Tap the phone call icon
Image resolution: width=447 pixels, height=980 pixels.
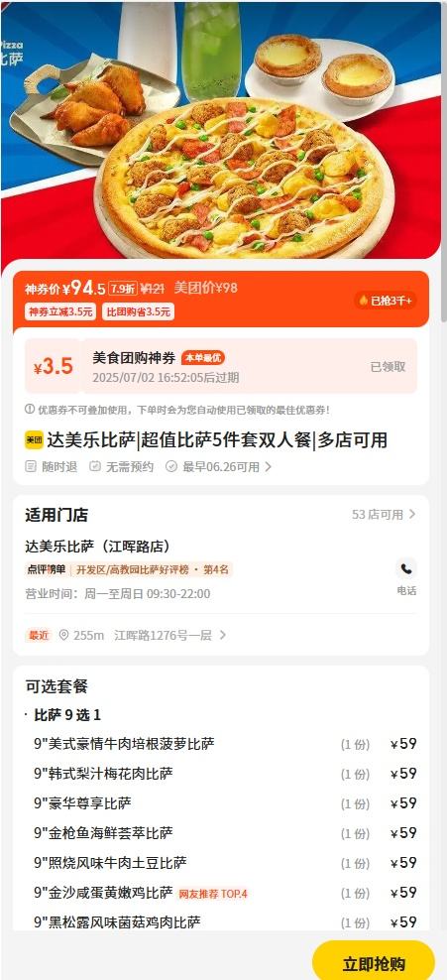[x=406, y=569]
